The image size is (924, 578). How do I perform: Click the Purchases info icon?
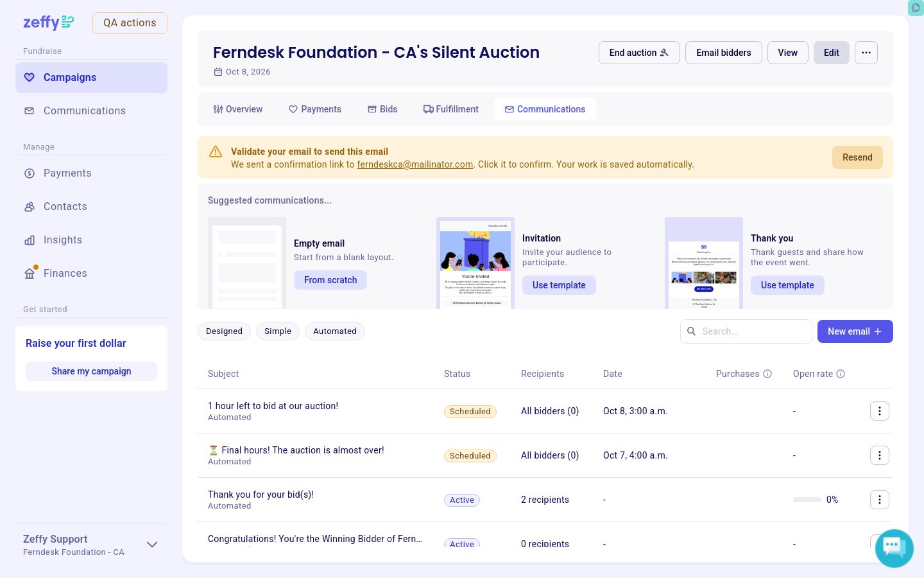pos(767,374)
